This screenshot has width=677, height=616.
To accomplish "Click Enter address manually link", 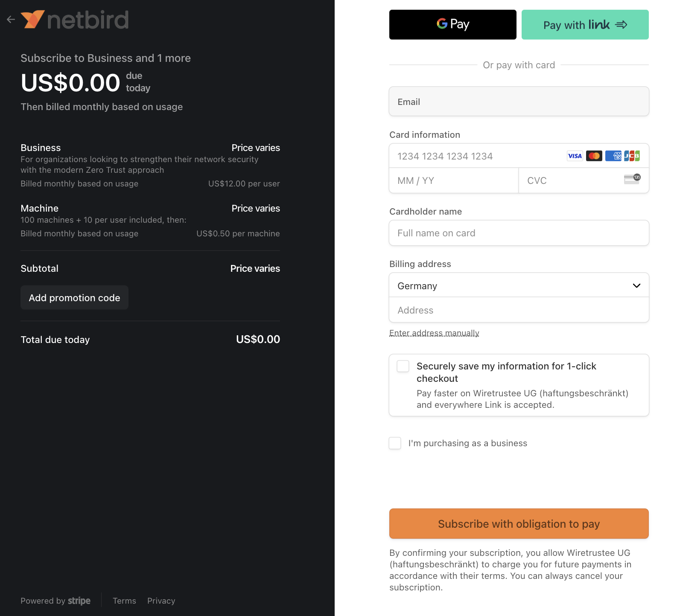I will point(434,333).
